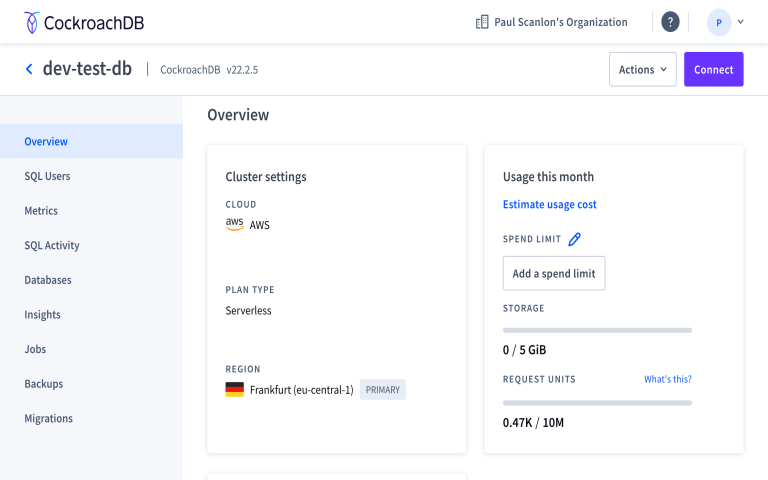Screen dimensions: 768x480
Task: Click the AWS cloud logo icon
Action: 235,224
